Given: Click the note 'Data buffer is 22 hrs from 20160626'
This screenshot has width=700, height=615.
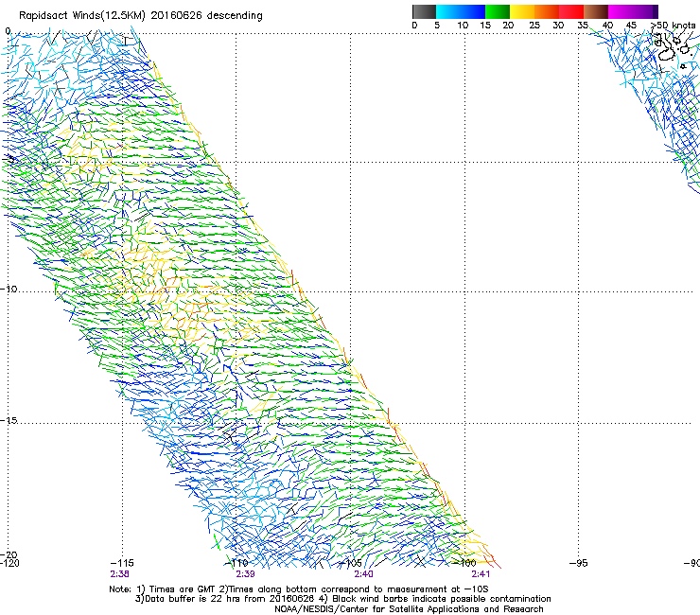Looking at the screenshot, I should click(x=229, y=599).
